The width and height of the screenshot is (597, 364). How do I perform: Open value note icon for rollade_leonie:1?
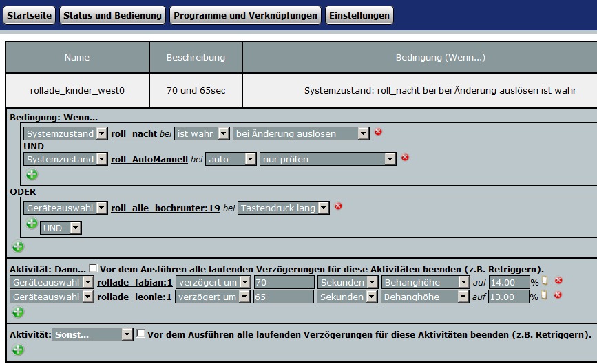tap(544, 295)
